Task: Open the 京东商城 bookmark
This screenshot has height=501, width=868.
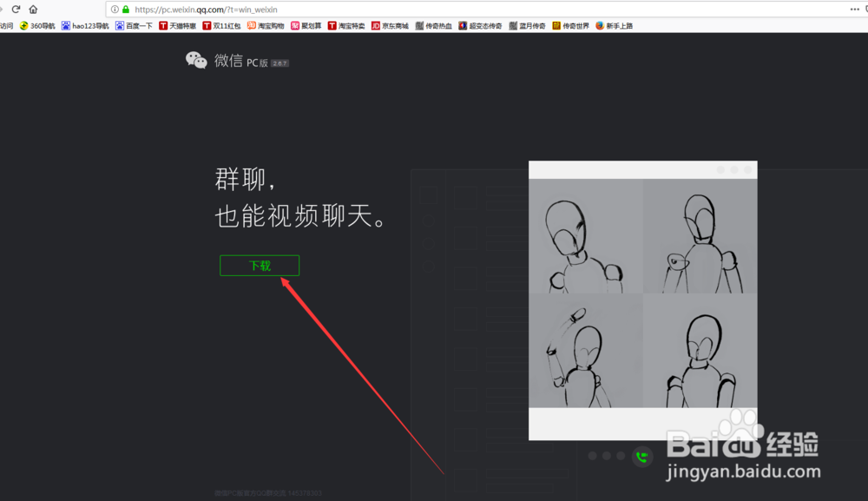Action: pyautogui.click(x=390, y=25)
